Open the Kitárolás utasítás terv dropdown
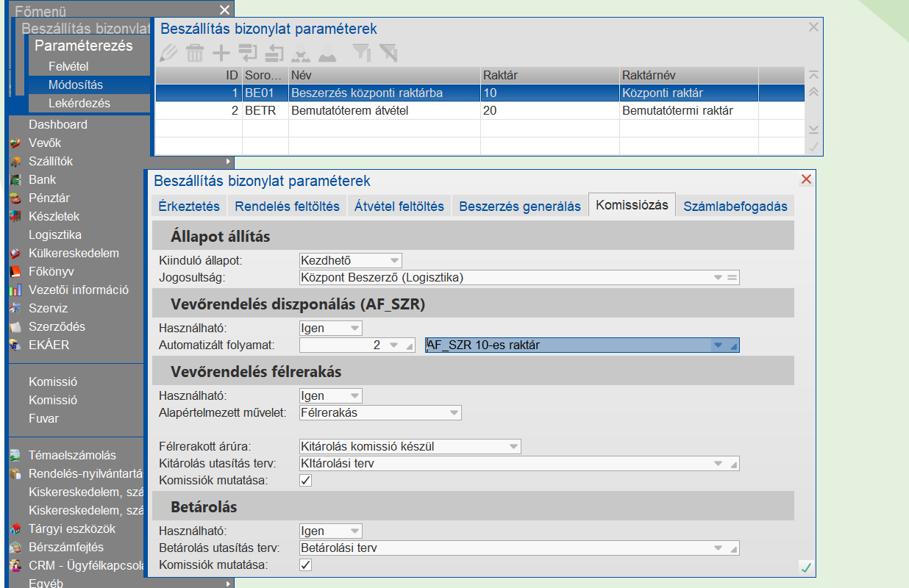 click(x=718, y=464)
